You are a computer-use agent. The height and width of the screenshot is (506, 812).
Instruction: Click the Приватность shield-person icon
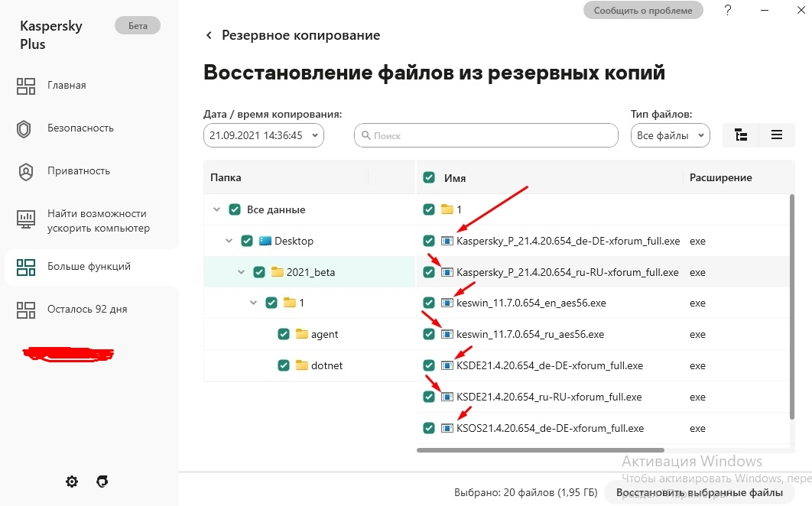click(25, 171)
